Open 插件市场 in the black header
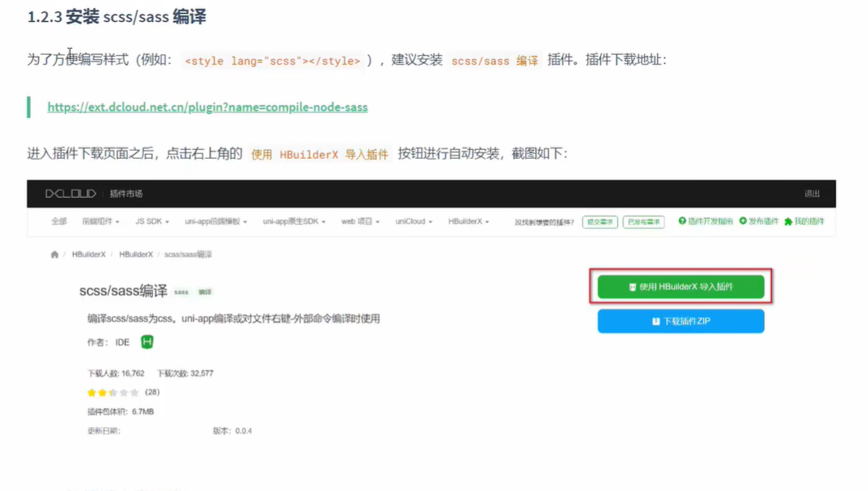The height and width of the screenshot is (491, 868). pos(126,194)
